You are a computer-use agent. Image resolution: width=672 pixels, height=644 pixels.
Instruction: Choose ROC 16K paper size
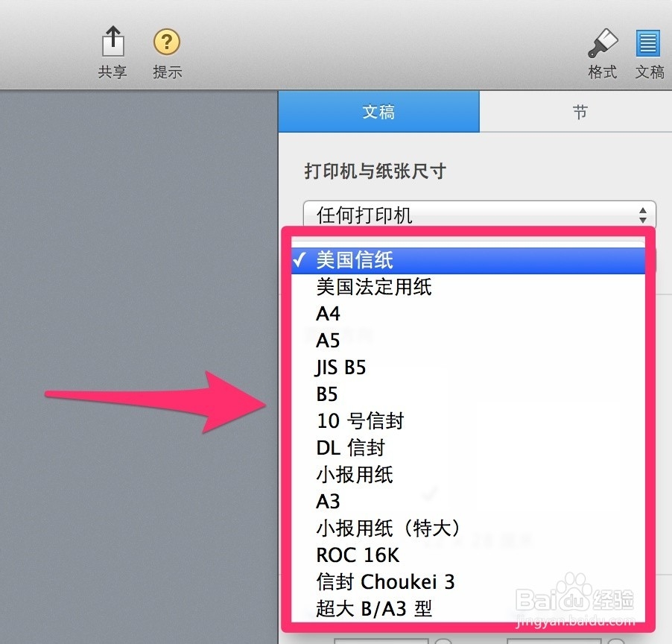tap(468, 555)
